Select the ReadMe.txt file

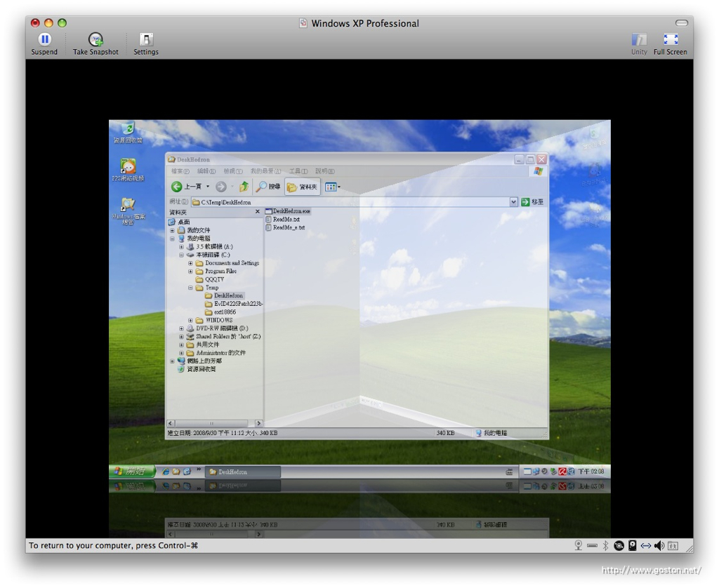282,220
